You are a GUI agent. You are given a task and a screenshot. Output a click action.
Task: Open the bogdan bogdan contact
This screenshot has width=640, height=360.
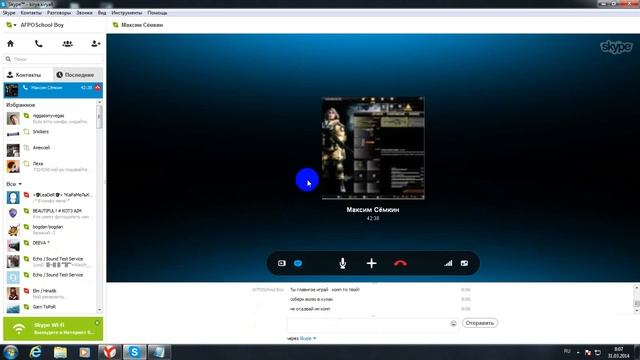(51, 229)
